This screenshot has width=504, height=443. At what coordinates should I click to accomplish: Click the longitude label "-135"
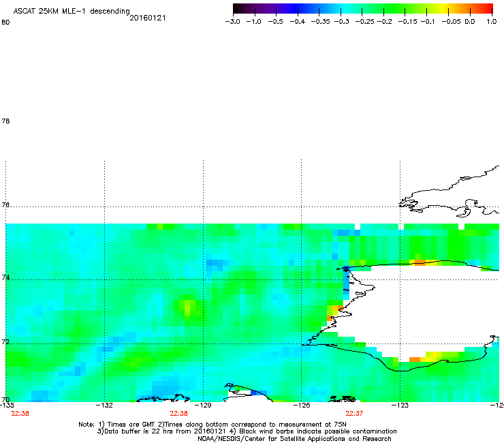click(7, 405)
